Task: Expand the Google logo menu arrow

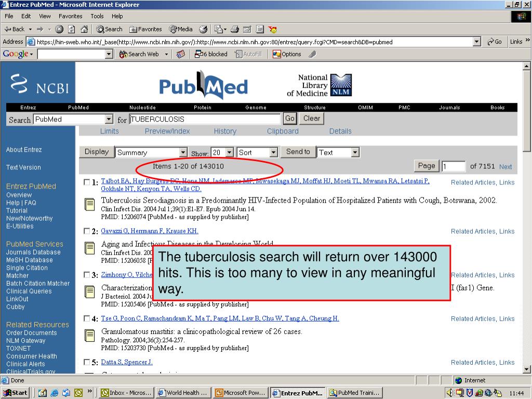Action: coord(31,54)
